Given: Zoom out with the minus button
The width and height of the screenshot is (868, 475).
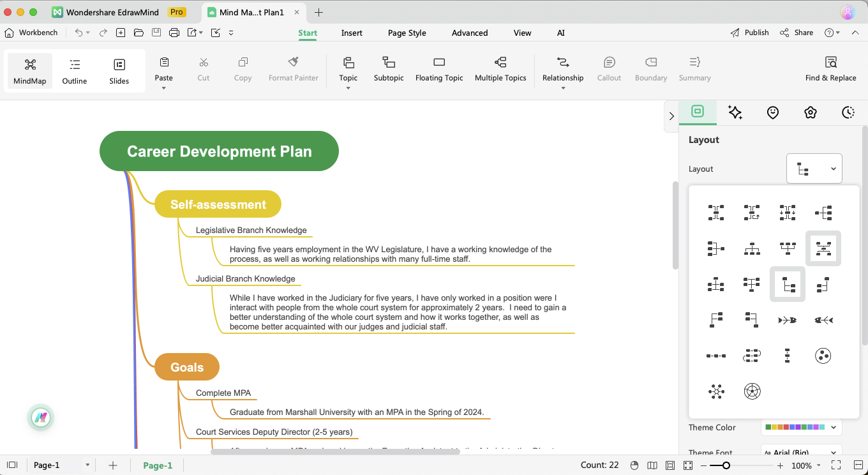Looking at the screenshot, I should [x=703, y=465].
